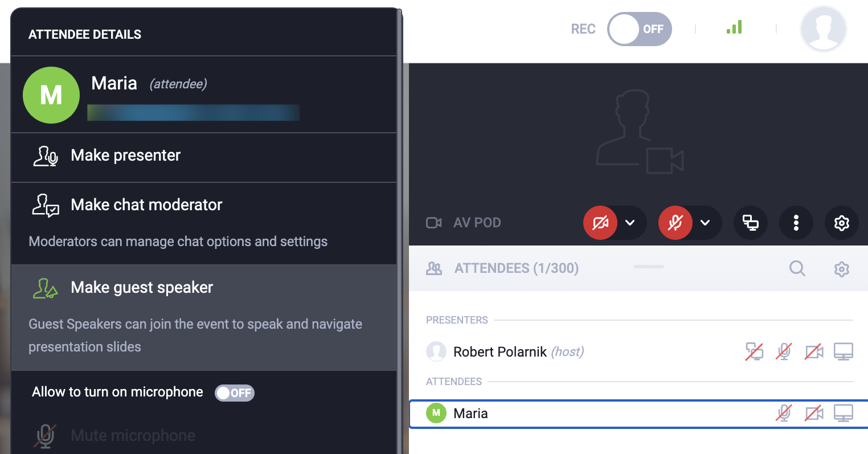The image size is (868, 454).
Task: Select Robert Polarnik in the presenters list
Action: click(x=499, y=352)
